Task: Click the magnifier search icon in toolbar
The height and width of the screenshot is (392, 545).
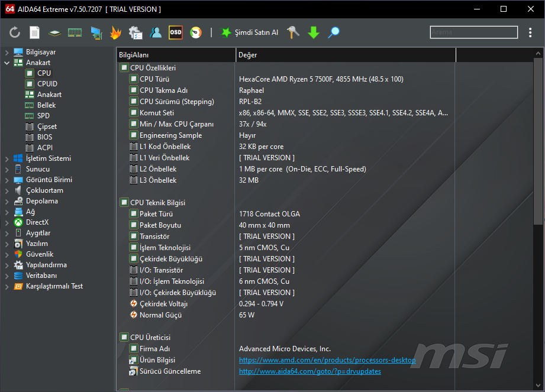Action: click(x=334, y=33)
